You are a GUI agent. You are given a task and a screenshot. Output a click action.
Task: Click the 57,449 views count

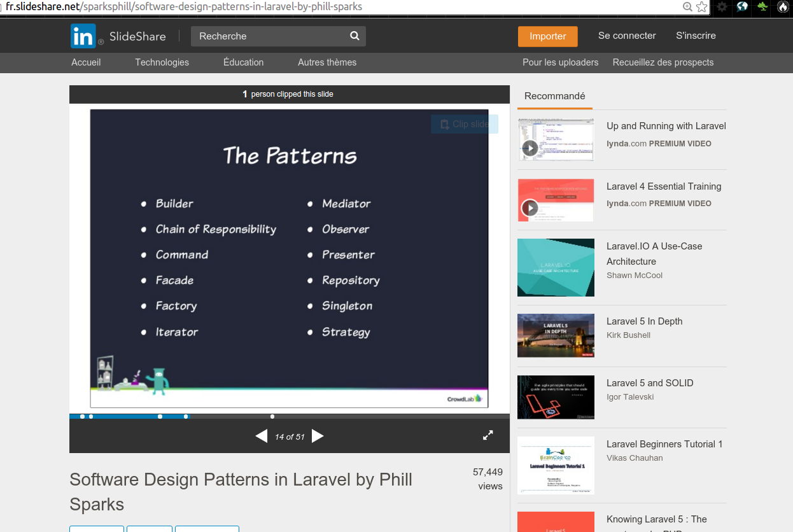488,479
